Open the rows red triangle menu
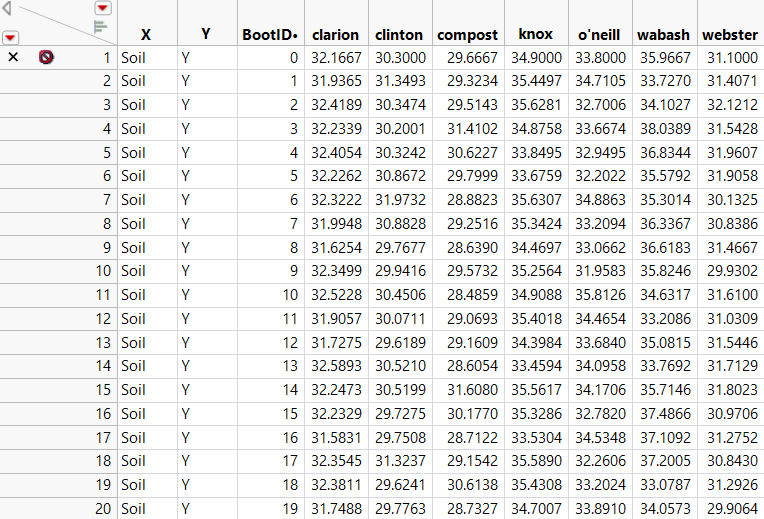764x519 pixels. [10, 38]
